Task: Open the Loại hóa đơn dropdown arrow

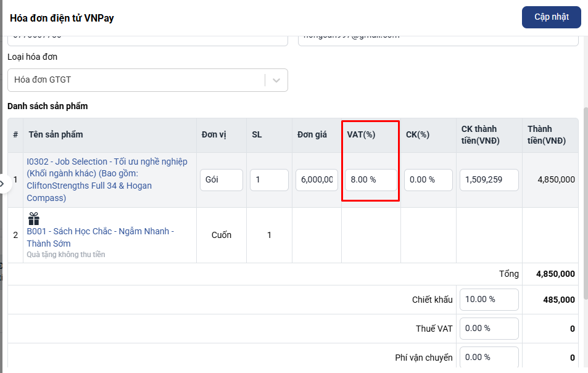Action: click(276, 80)
